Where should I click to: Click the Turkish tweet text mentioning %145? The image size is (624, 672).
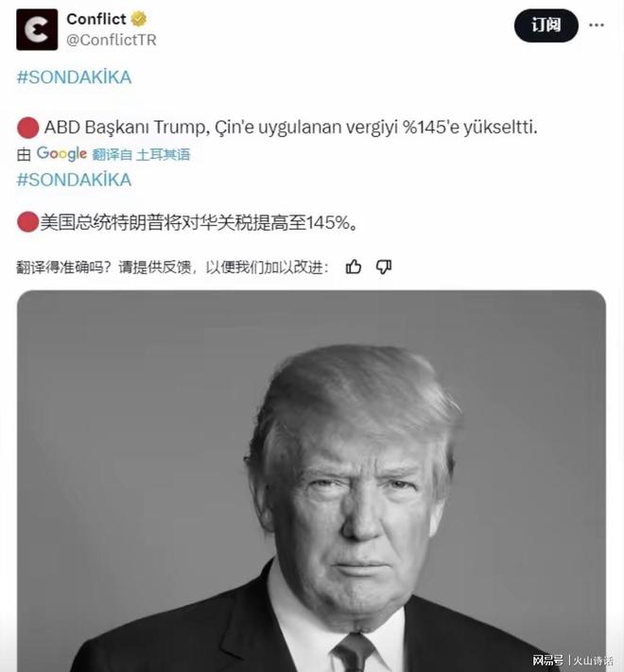click(291, 128)
